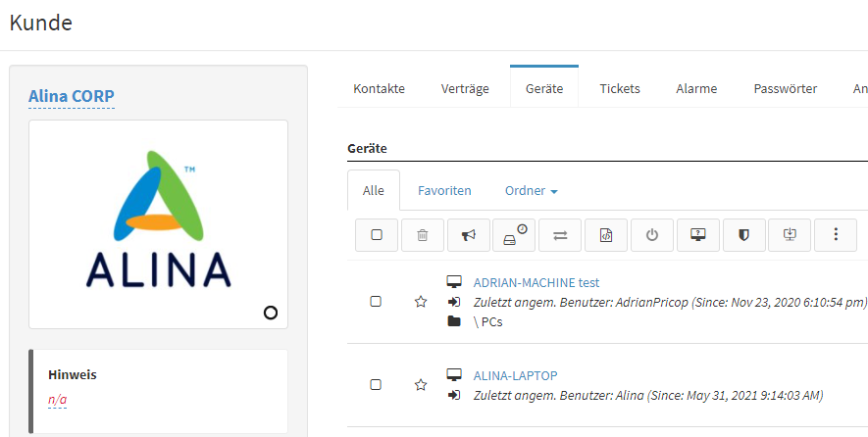Click the shield toolbar icon
The image size is (868, 437).
coord(744,235)
